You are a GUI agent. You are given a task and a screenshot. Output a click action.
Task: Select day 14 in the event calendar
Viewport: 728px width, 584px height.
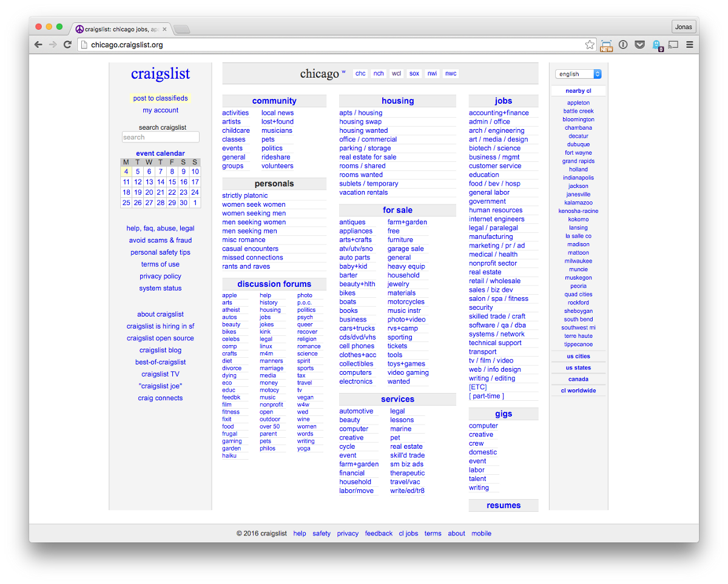point(161,182)
